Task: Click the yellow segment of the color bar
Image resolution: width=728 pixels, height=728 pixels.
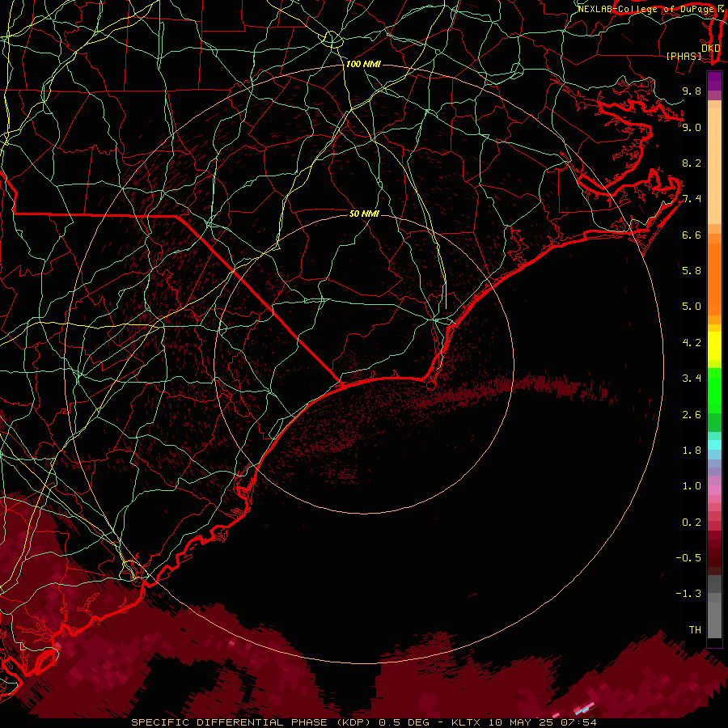Action: tap(714, 346)
